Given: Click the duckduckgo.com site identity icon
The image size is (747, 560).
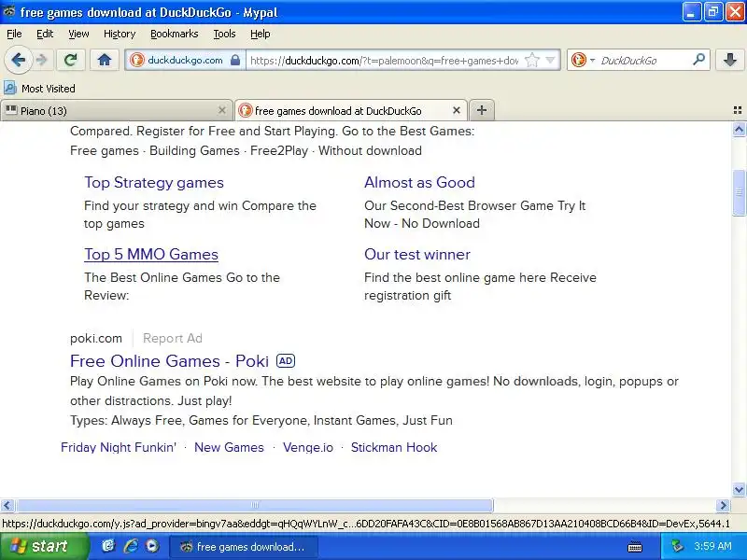Looking at the screenshot, I should tap(137, 60).
